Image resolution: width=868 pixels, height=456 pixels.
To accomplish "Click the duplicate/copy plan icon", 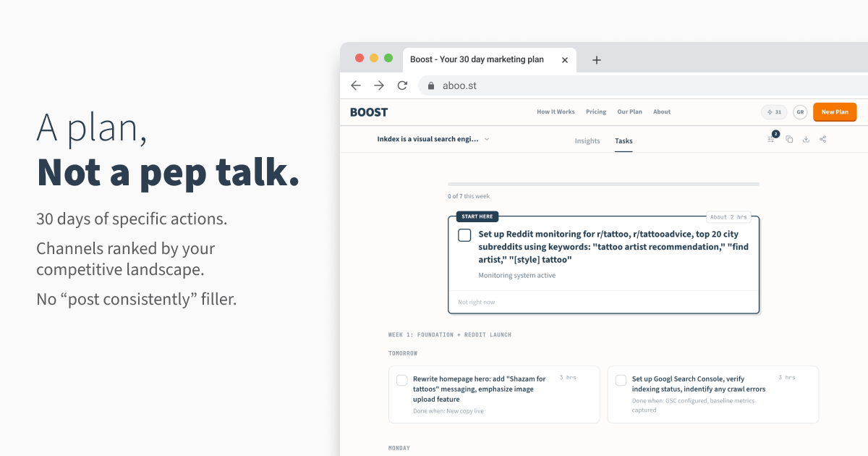I will [789, 139].
